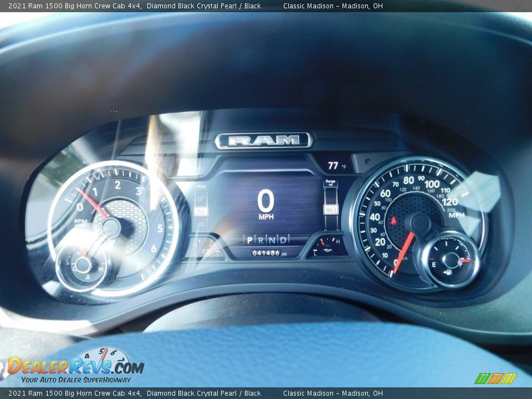Click the red seatbelt warning icon
The image size is (532, 399).
[393, 221]
